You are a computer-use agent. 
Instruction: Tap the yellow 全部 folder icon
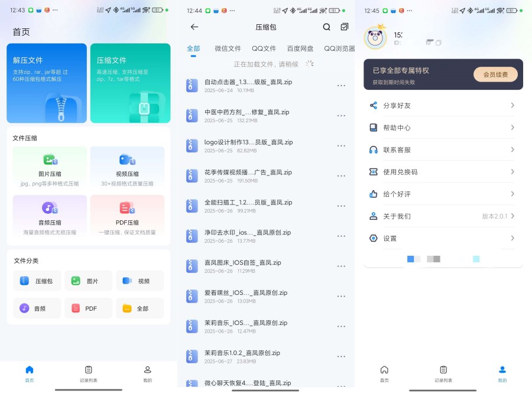(x=128, y=308)
